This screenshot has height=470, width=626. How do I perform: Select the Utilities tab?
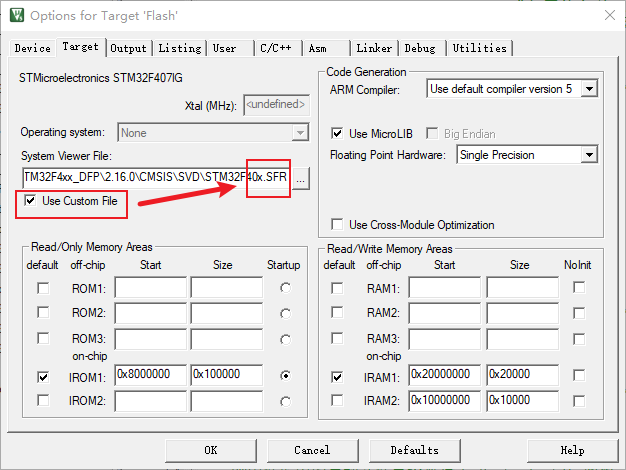479,48
